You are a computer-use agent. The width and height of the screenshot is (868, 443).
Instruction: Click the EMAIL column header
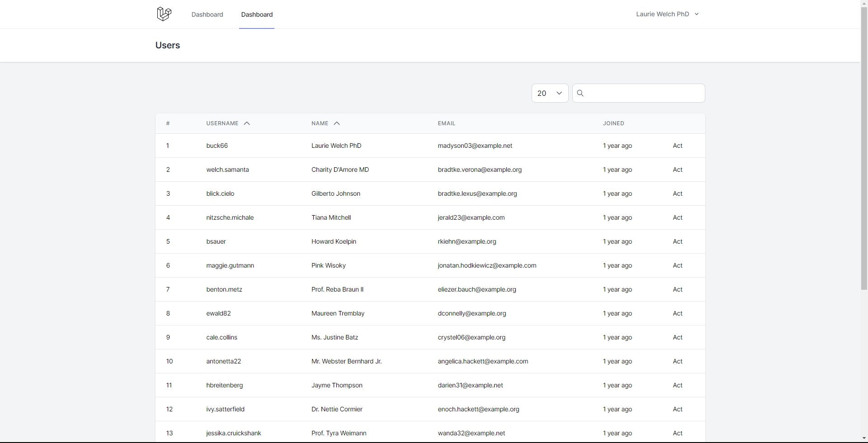coord(446,123)
